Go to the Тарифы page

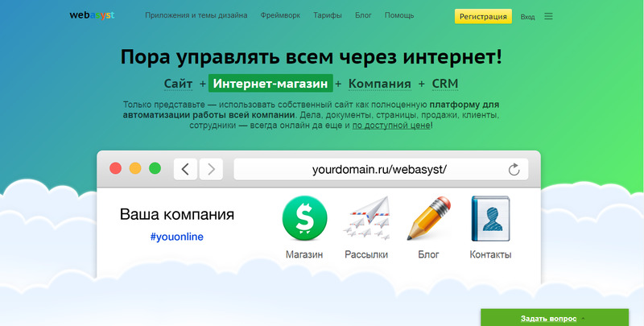[328, 15]
